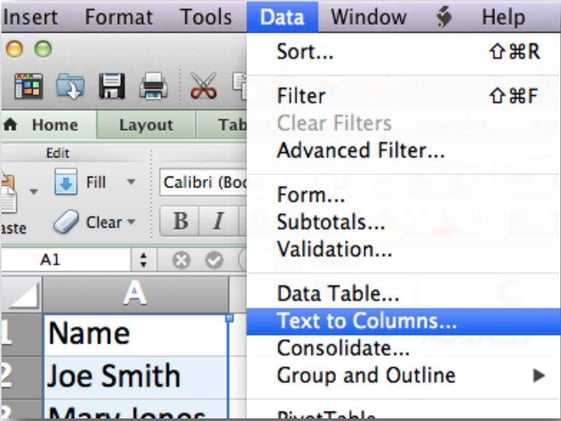The width and height of the screenshot is (561, 421).
Task: Click the Name Box showing A1
Action: click(66, 260)
